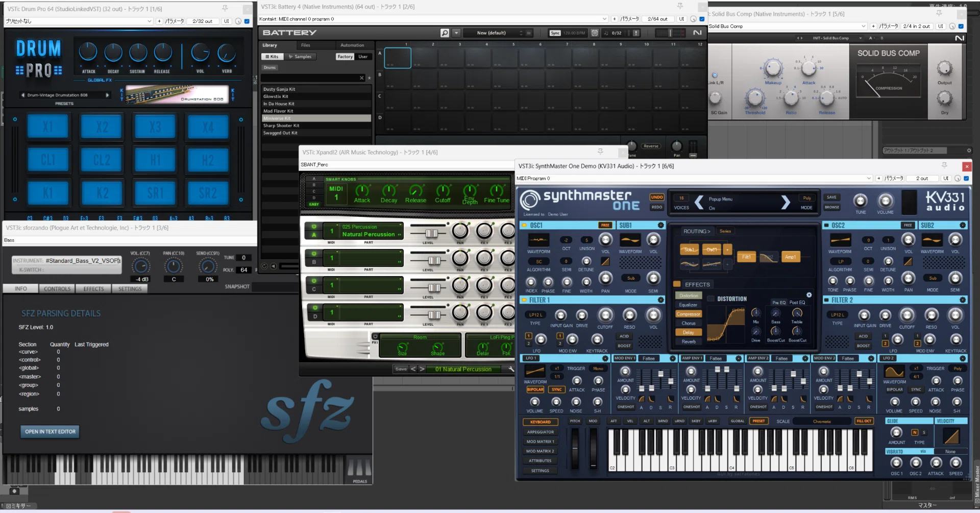The width and height of the screenshot is (980, 513).
Task: Click the UNDO button in SynthMaster One
Action: [657, 197]
